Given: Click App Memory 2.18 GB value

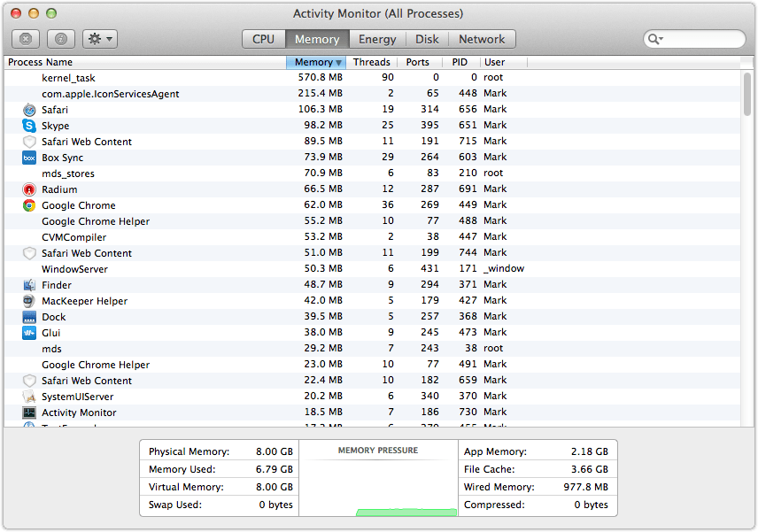Looking at the screenshot, I should [x=589, y=451].
